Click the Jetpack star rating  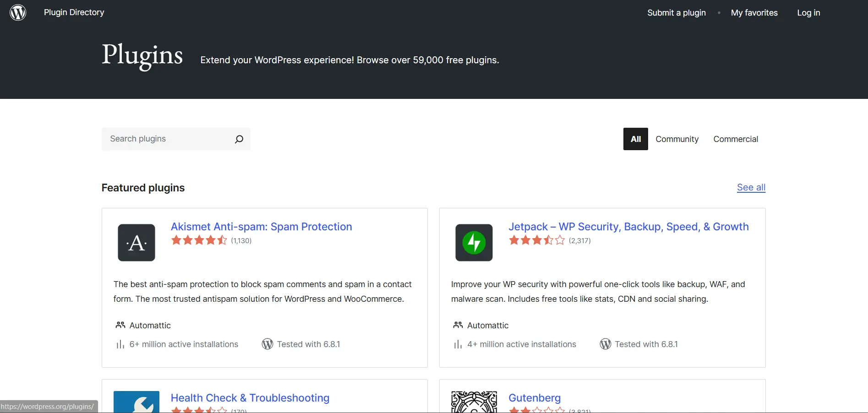tap(537, 240)
